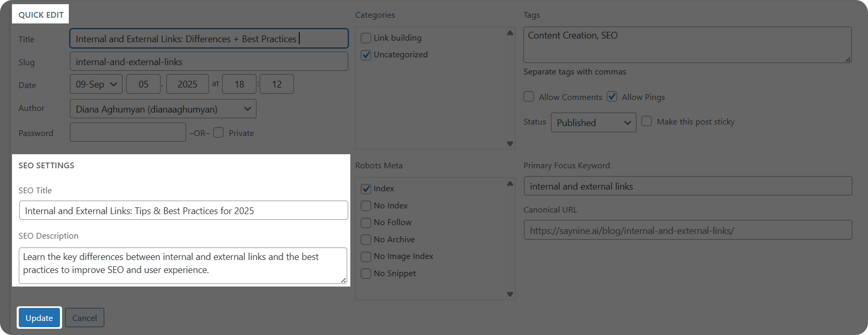
Task: Click the Primary Focus Keyword field
Action: (x=687, y=186)
